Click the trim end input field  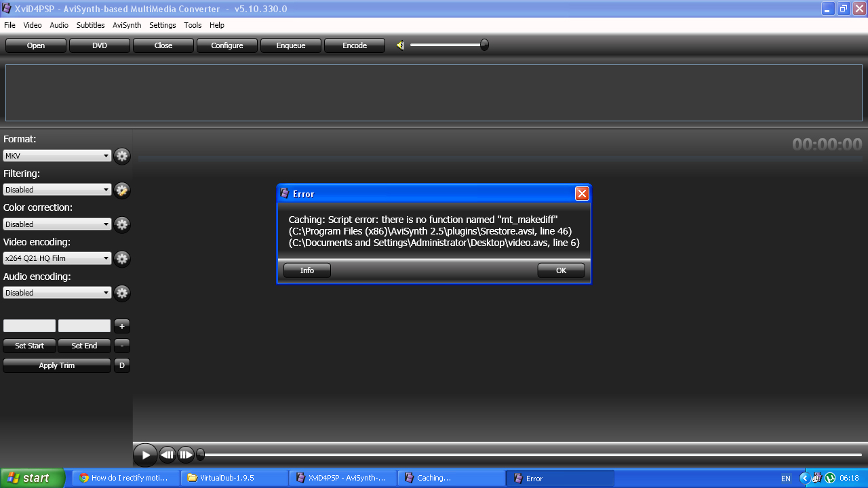tap(84, 326)
